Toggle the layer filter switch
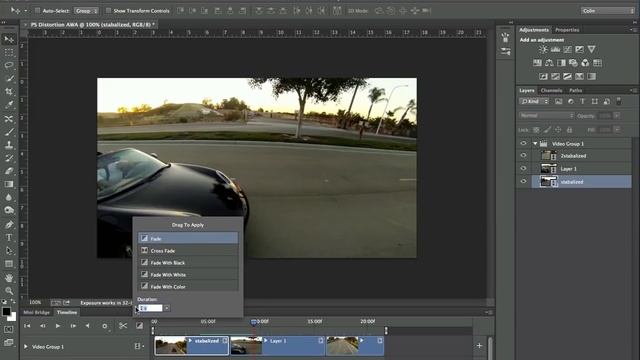 (x=619, y=101)
